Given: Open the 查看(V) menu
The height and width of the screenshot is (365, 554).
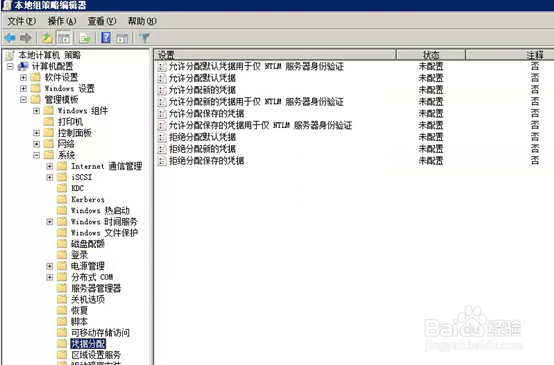Looking at the screenshot, I should pyautogui.click(x=102, y=21).
